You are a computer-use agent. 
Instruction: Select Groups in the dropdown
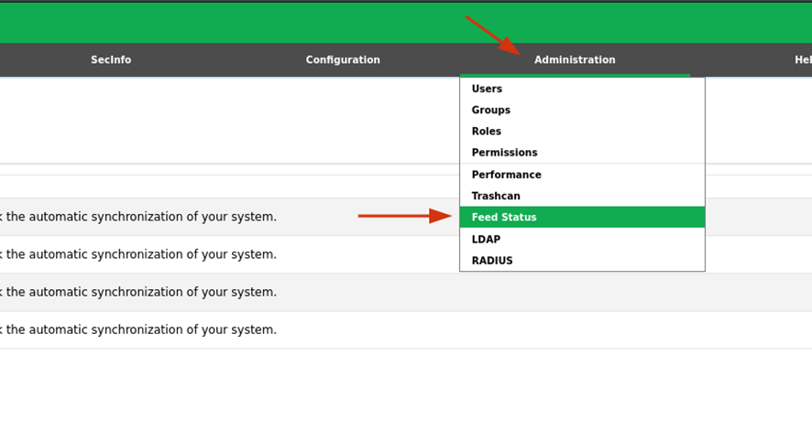point(582,110)
